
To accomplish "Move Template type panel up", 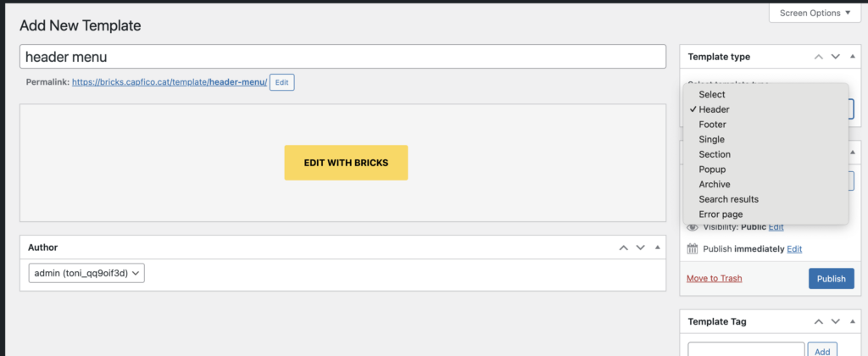I will [x=818, y=57].
